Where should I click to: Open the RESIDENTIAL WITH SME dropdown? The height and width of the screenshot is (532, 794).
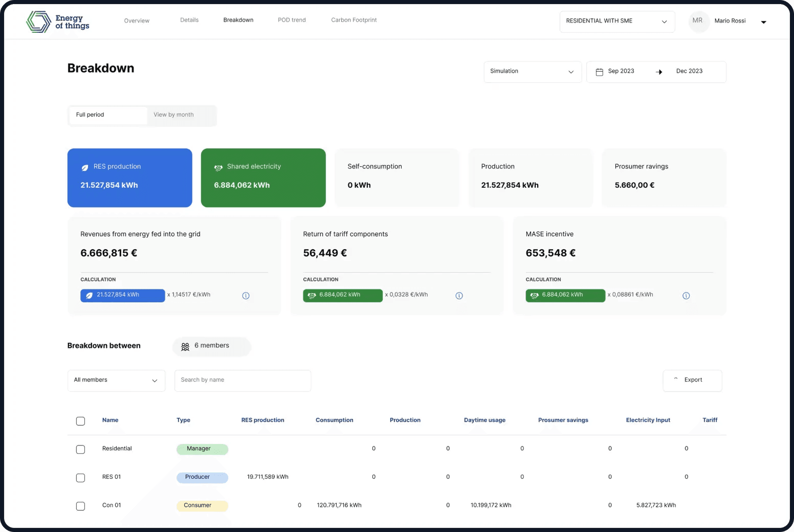point(617,21)
